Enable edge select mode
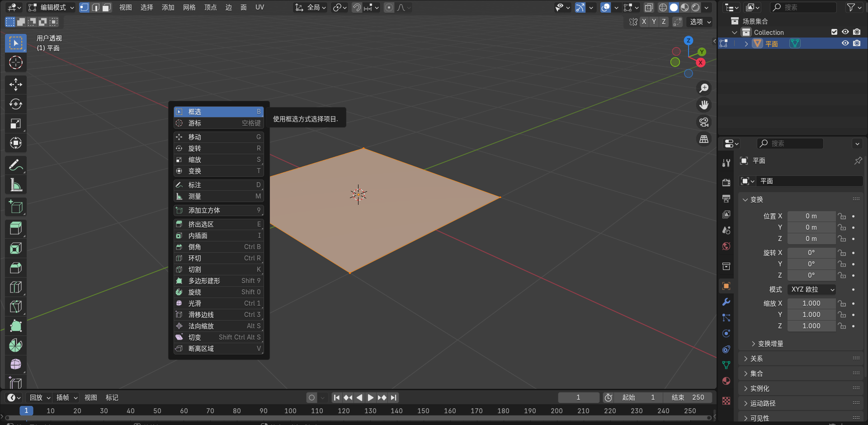The height and width of the screenshot is (425, 868). pos(95,7)
